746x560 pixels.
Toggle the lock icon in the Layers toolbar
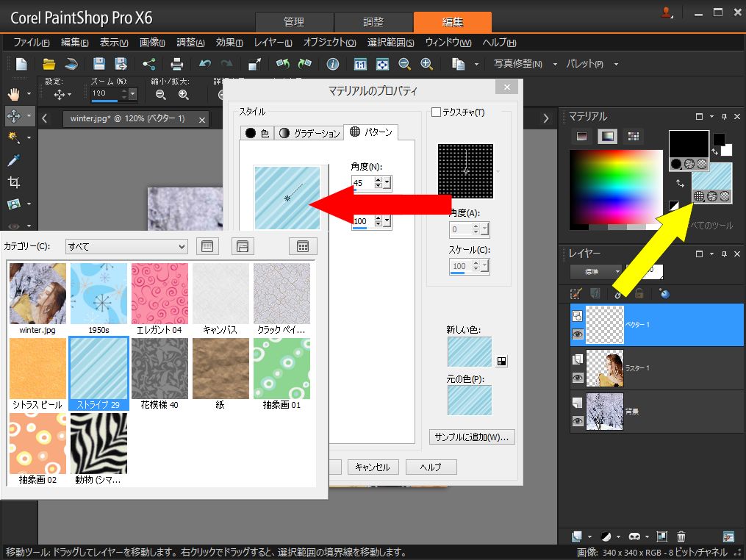[x=639, y=293]
